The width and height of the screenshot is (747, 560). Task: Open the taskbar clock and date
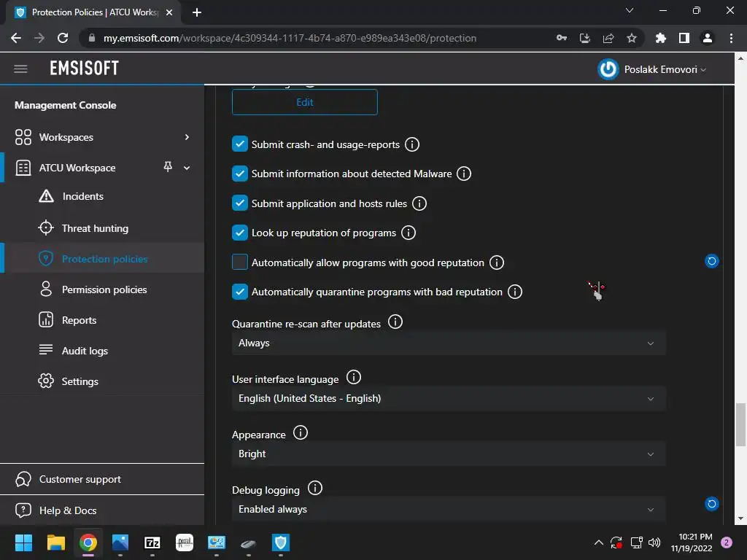(692, 542)
